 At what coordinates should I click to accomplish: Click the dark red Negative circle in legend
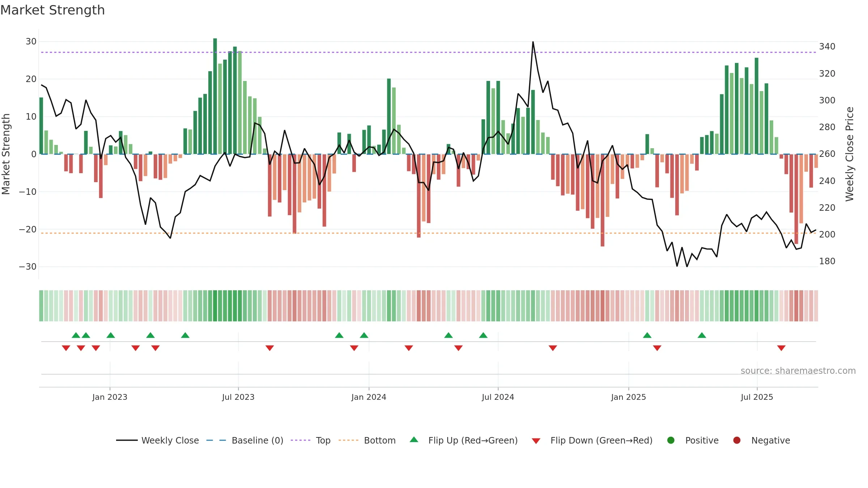tap(737, 440)
